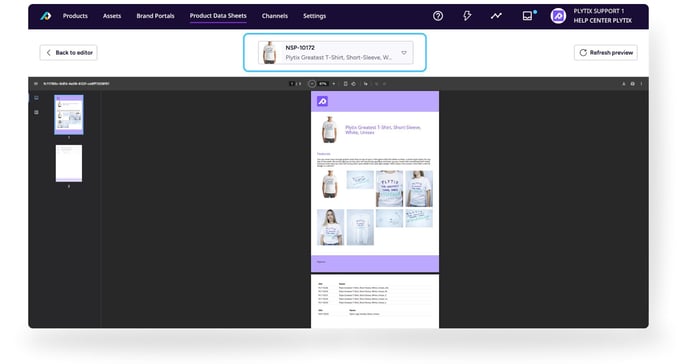The image size is (688, 364).
Task: Select the page 2 thumbnail
Action: (x=69, y=163)
